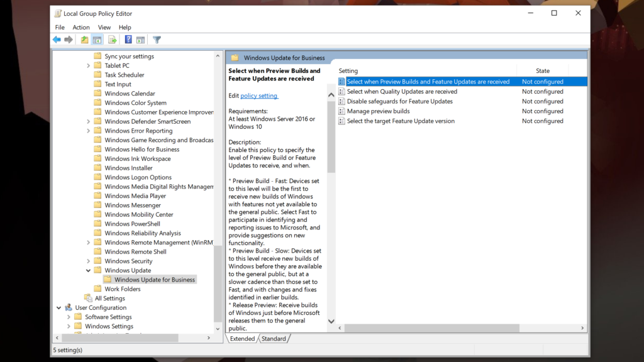Image resolution: width=644 pixels, height=362 pixels.
Task: Click the Work Folders folder icon
Action: point(97,289)
